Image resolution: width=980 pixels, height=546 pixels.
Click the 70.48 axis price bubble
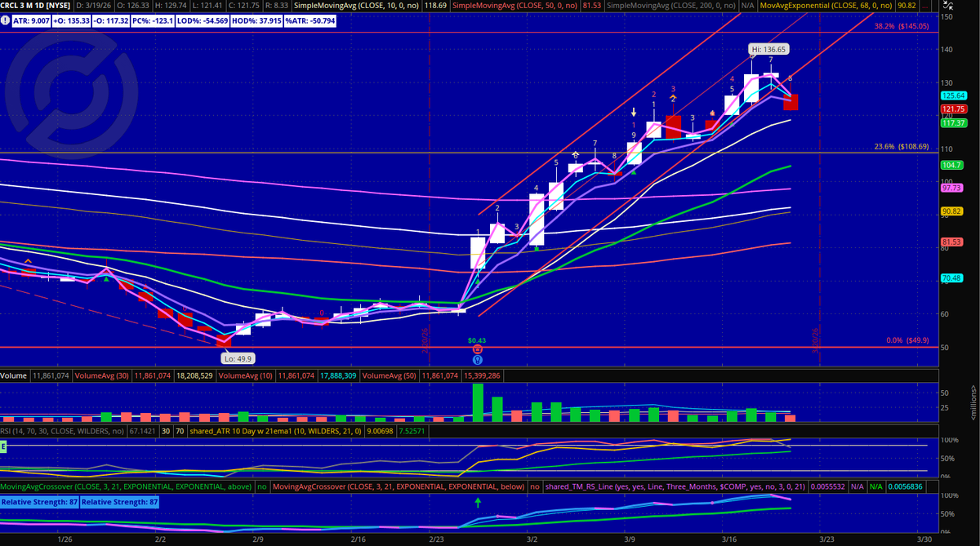tap(951, 278)
